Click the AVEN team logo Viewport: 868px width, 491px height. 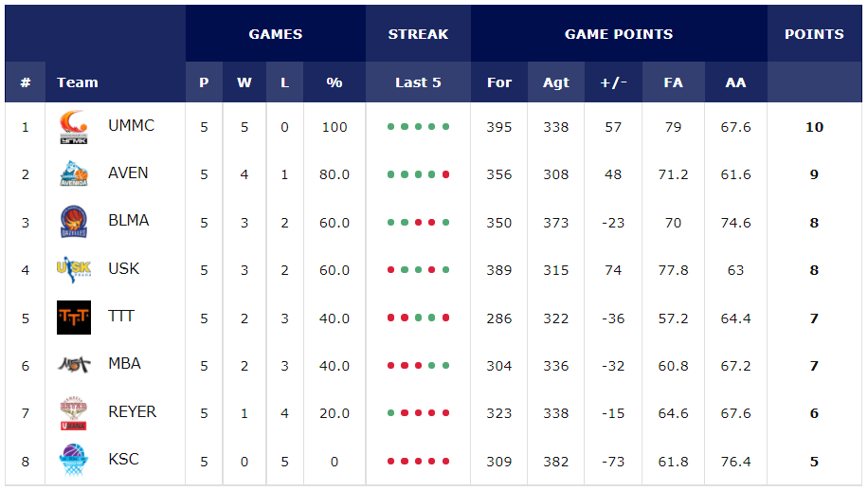74,173
